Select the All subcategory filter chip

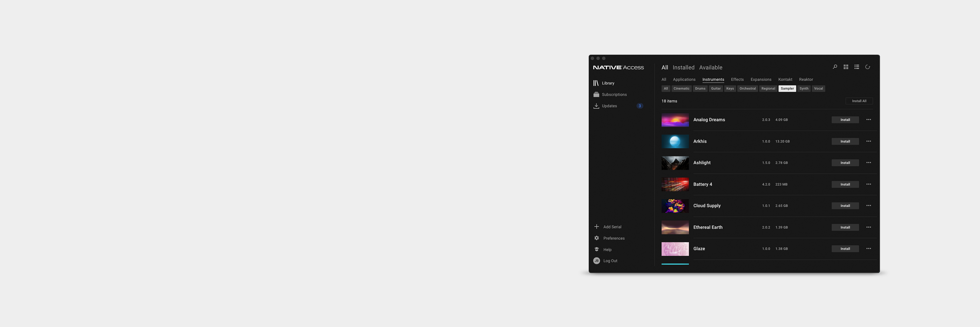click(x=666, y=89)
